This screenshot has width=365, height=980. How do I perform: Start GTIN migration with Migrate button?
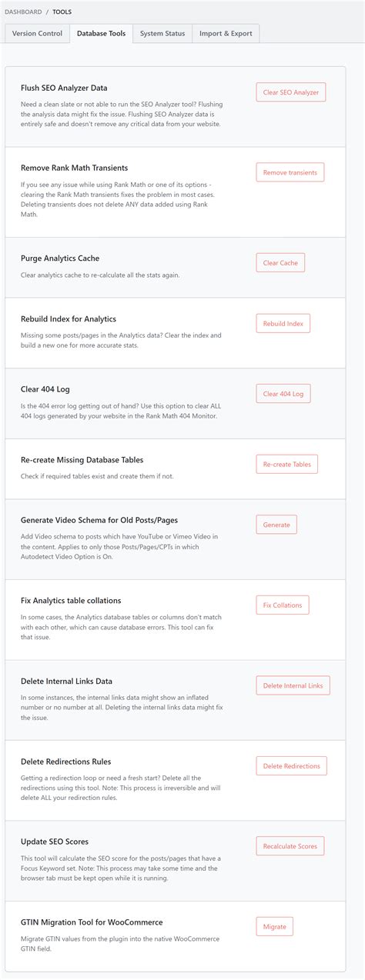[x=275, y=926]
